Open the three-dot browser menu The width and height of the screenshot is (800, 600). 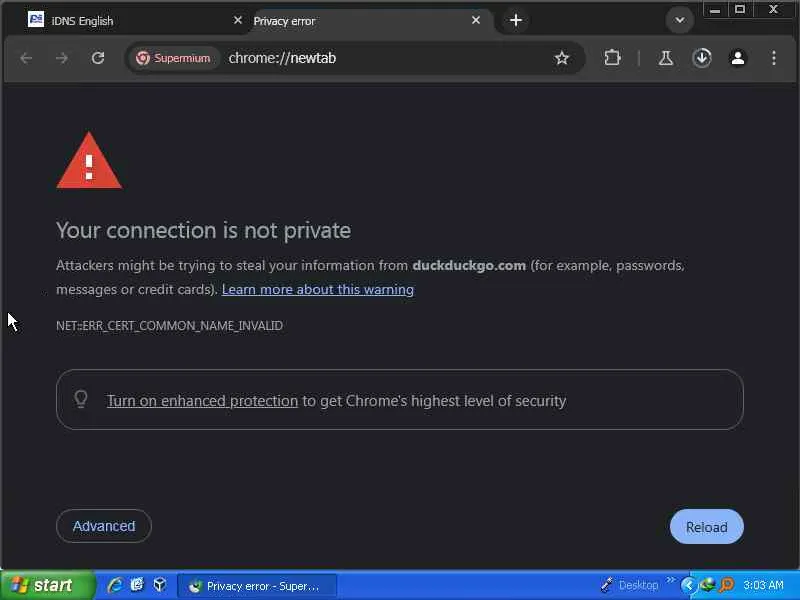tap(774, 58)
